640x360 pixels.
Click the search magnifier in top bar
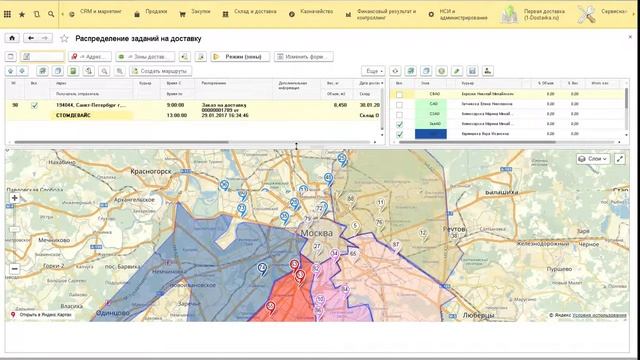click(x=51, y=14)
